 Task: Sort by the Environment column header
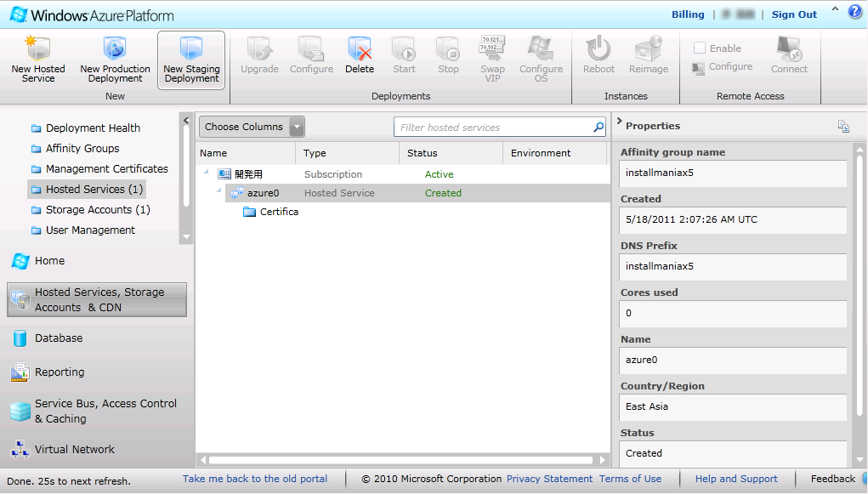554,153
